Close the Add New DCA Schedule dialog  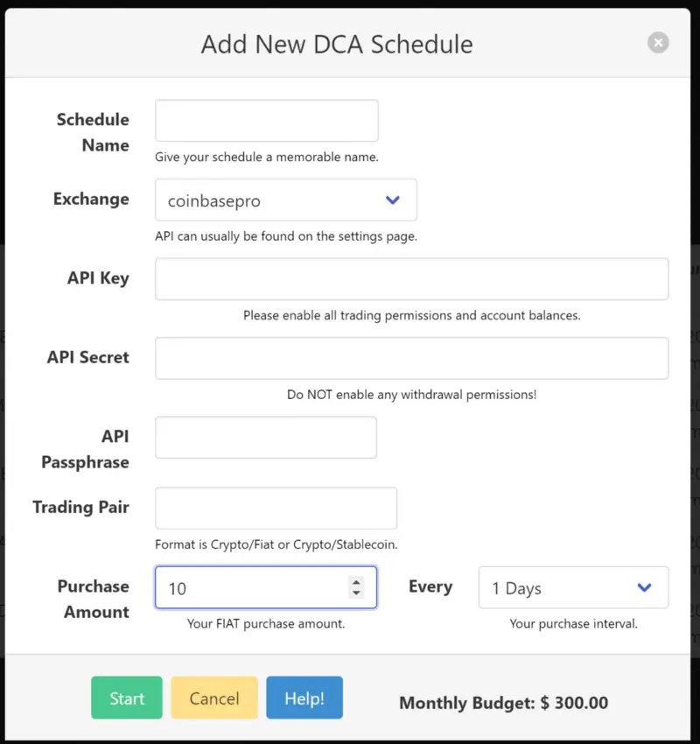(x=658, y=43)
